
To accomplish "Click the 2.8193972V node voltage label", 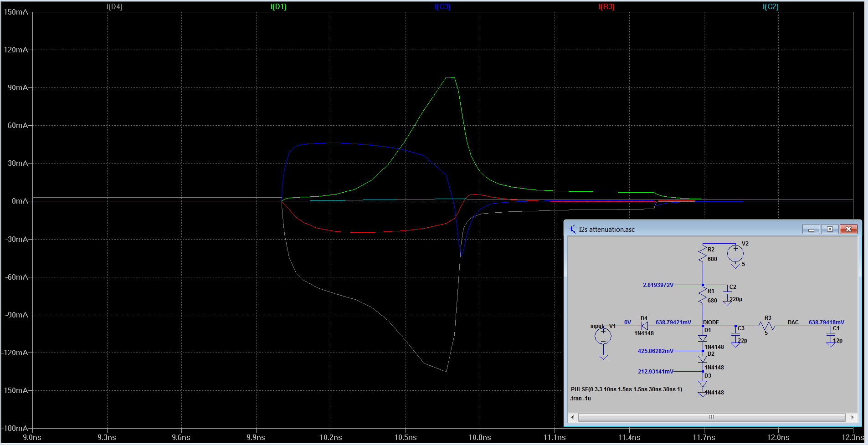I will 658,285.
